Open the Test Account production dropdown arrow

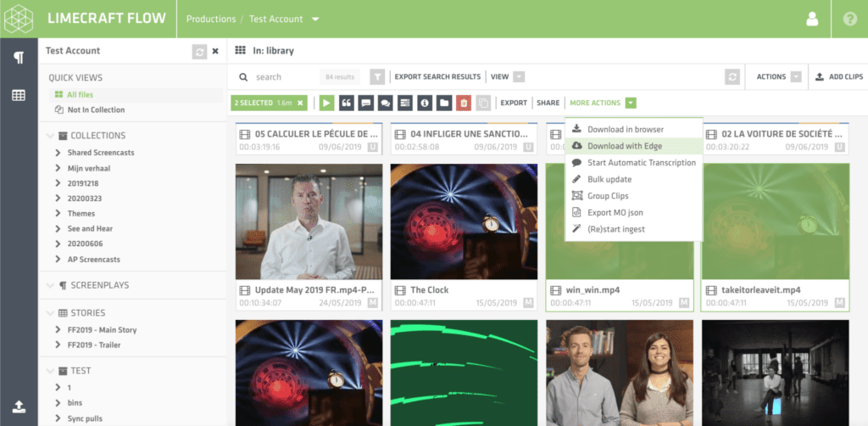pyautogui.click(x=315, y=19)
